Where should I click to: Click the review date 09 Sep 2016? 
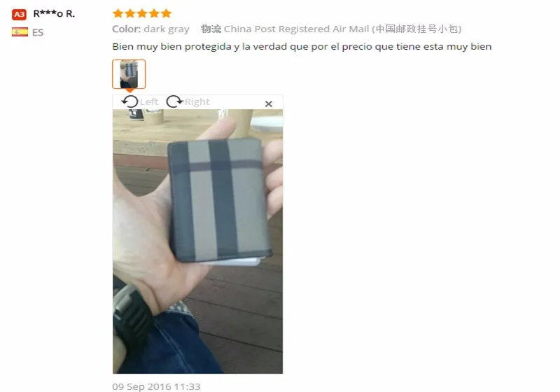[x=156, y=386]
